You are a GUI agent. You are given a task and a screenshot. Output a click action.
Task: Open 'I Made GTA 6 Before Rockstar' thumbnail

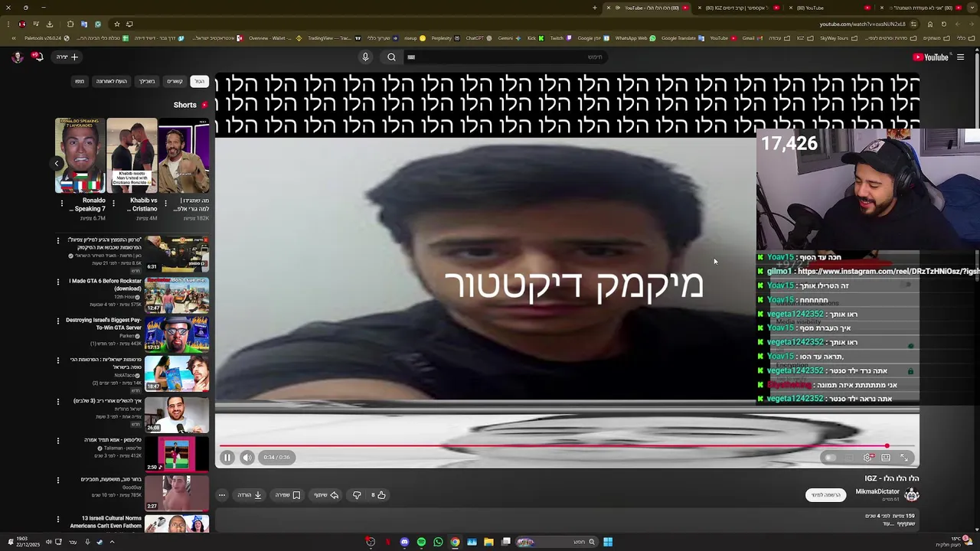pyautogui.click(x=177, y=295)
